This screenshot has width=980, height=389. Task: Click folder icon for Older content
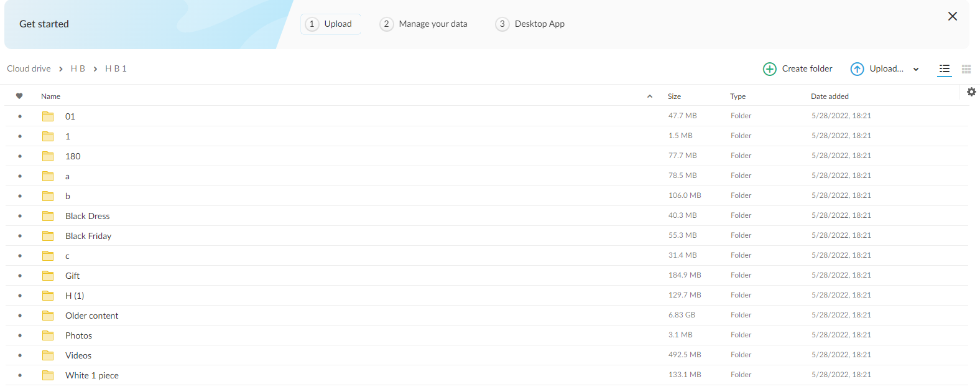pyautogui.click(x=48, y=316)
